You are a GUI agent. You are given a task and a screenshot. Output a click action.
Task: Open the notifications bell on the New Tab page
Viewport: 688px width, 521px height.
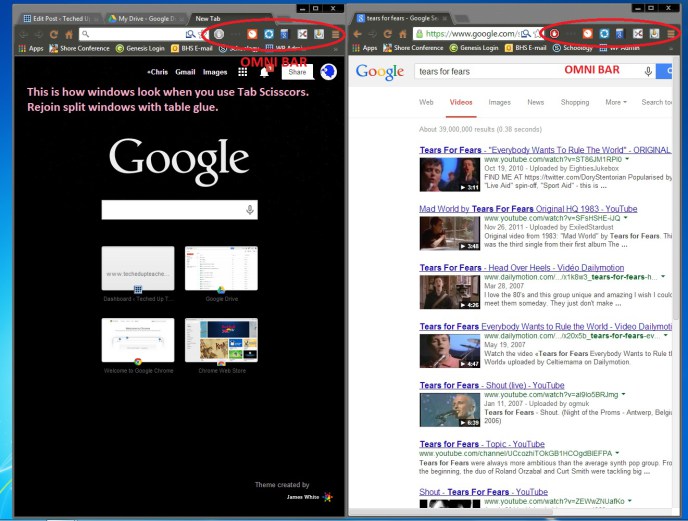pos(265,72)
